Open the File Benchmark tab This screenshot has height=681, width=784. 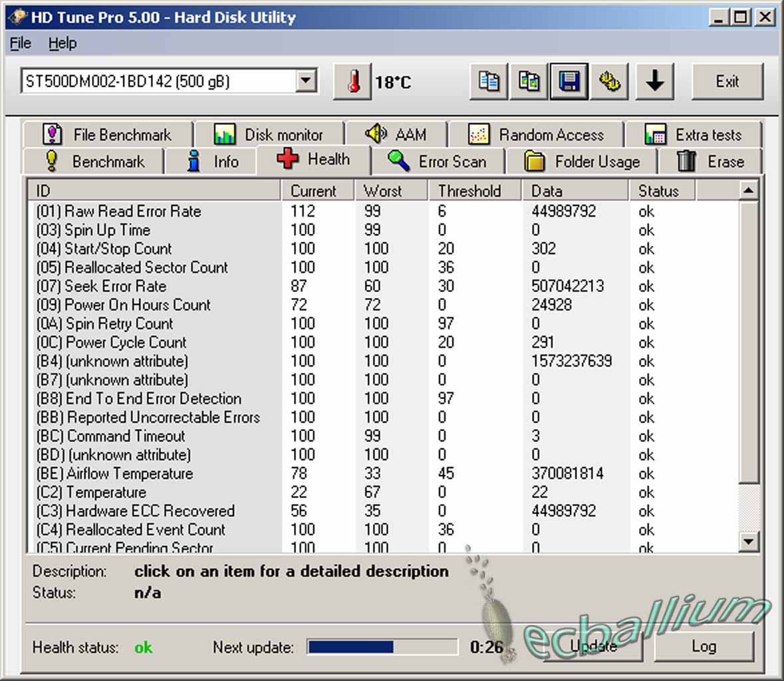tap(108, 135)
